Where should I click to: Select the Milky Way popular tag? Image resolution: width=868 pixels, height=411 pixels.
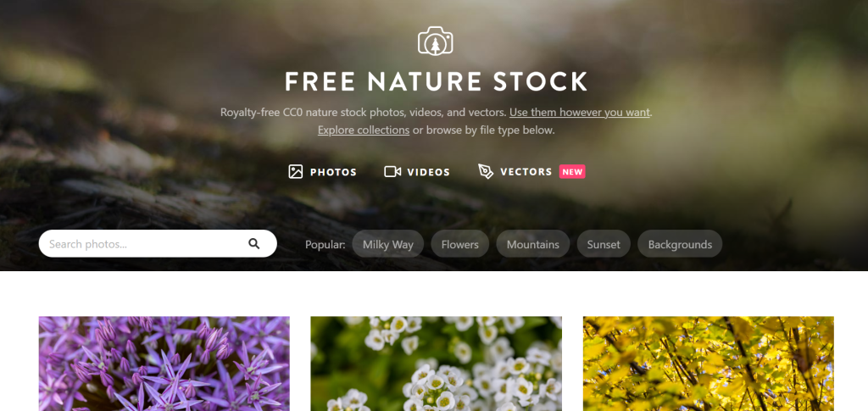pos(388,244)
